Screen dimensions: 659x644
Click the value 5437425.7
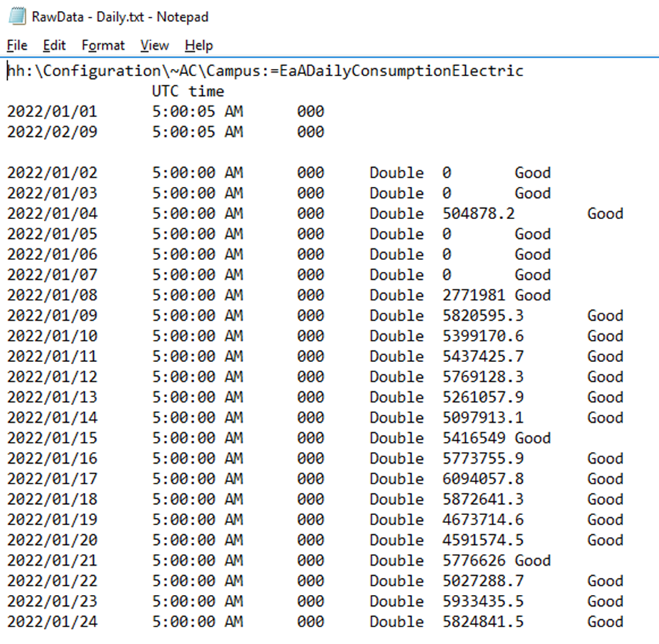(x=483, y=357)
